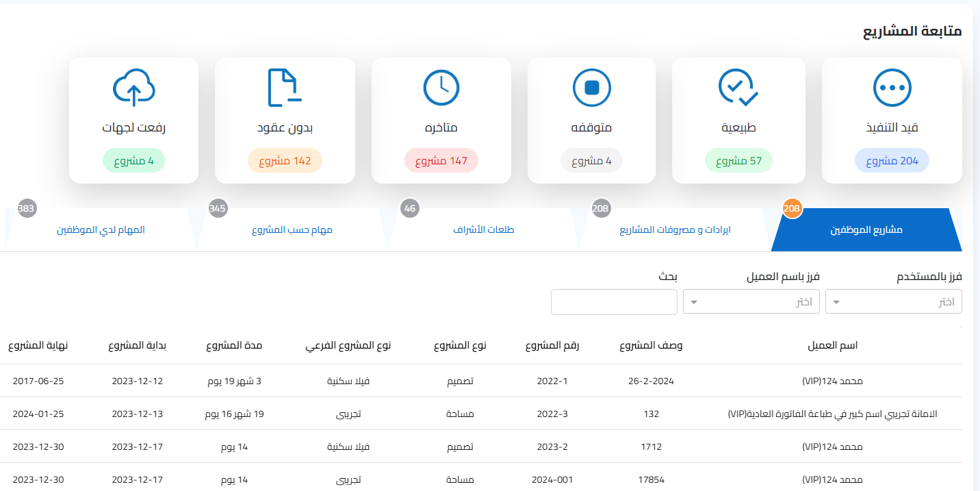Click the 142 مشروع orange badge

pos(285,161)
